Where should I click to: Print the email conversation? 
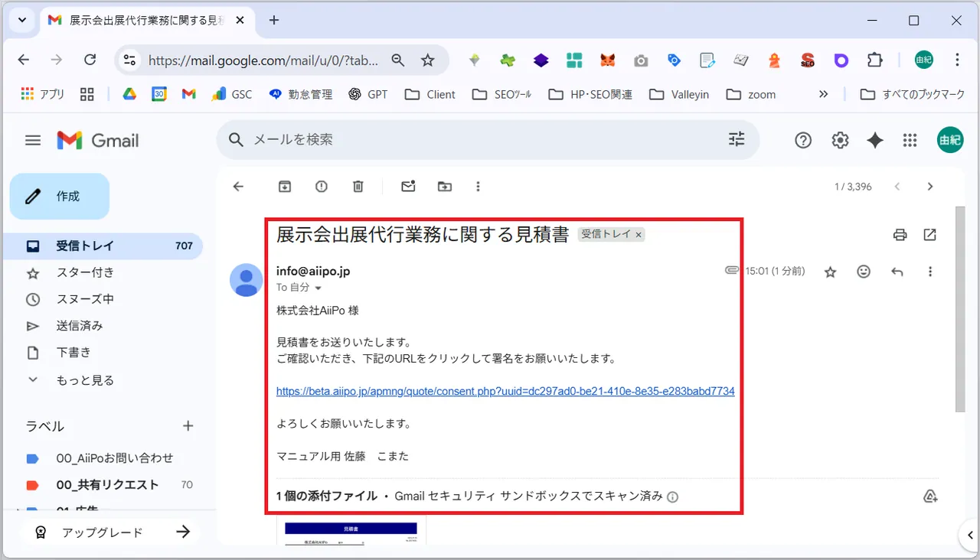click(x=900, y=235)
